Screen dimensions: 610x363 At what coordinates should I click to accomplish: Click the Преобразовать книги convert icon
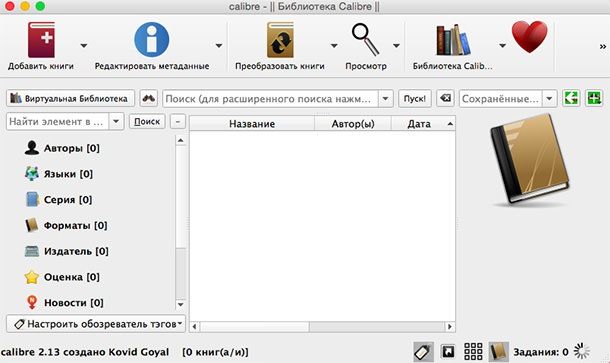[280, 40]
